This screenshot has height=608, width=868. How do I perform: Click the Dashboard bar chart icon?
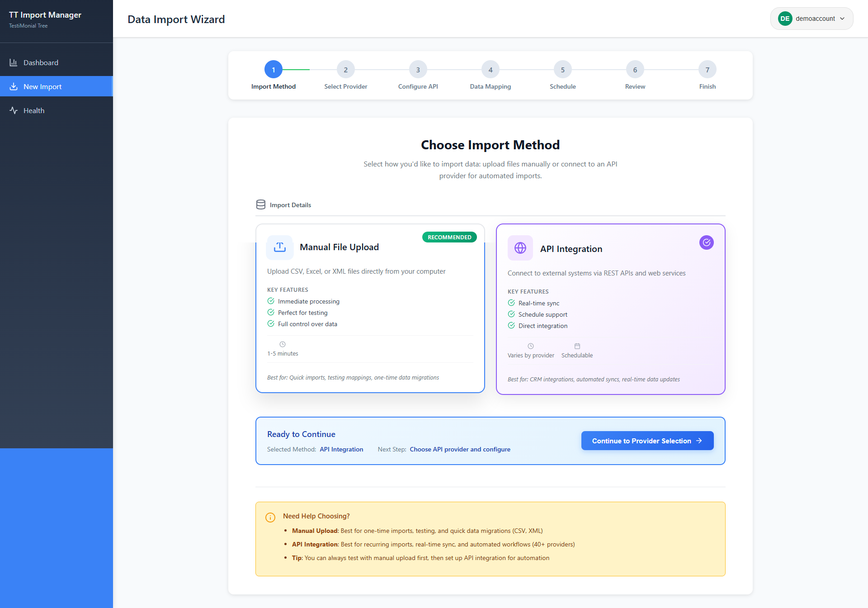click(x=14, y=62)
